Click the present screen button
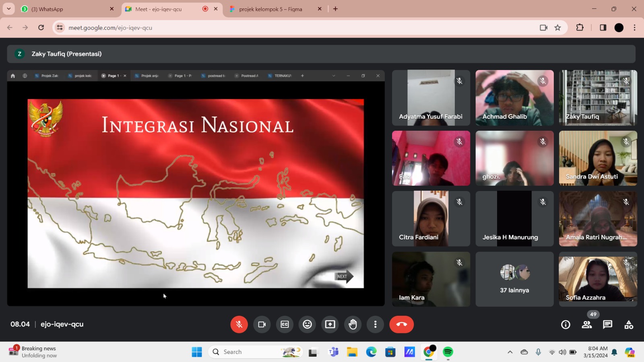Screen dimensions: 644x362 click(330, 325)
